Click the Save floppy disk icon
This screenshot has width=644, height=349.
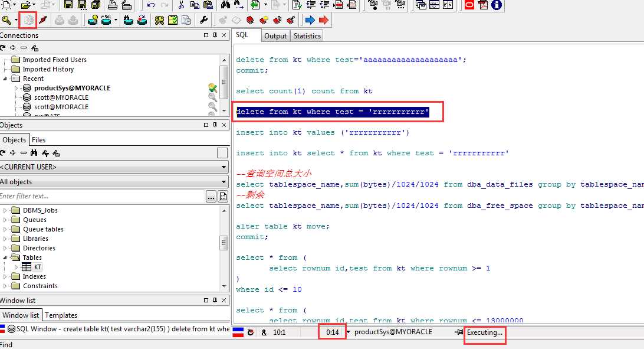68,5
